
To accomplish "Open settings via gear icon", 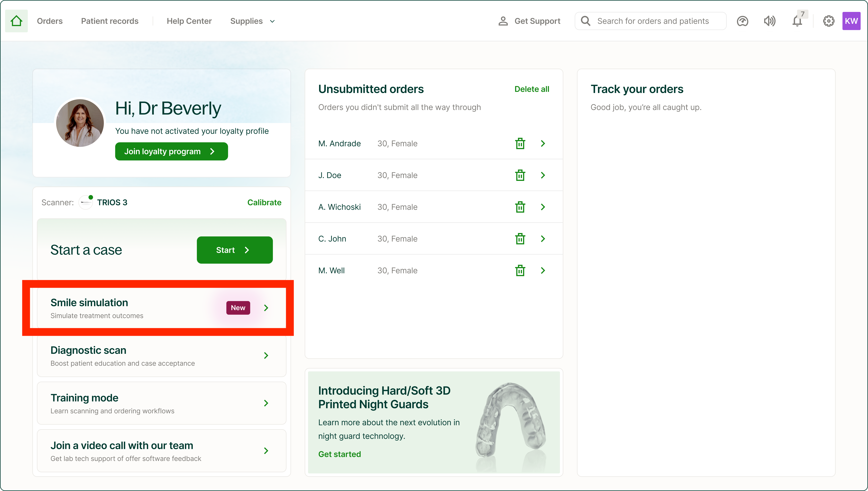I will 829,21.
